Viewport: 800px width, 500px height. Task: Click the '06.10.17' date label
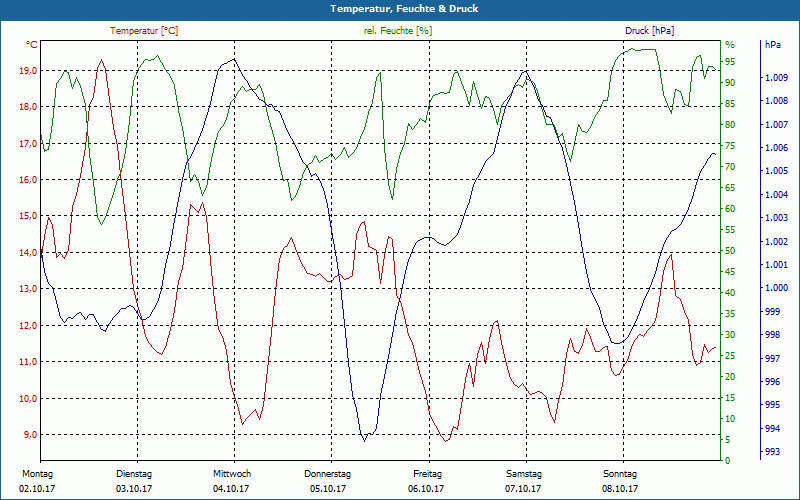(426, 489)
